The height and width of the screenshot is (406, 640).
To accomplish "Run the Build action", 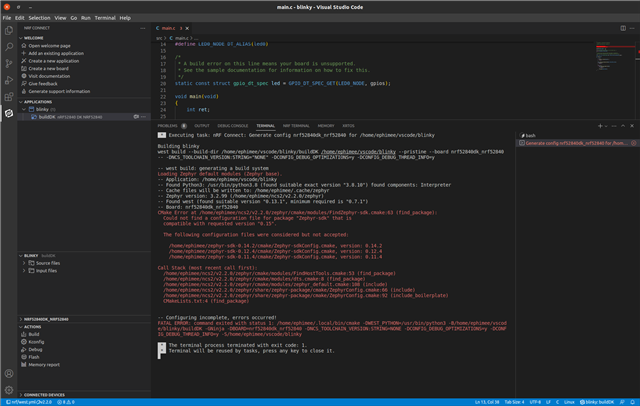I will [x=33, y=334].
